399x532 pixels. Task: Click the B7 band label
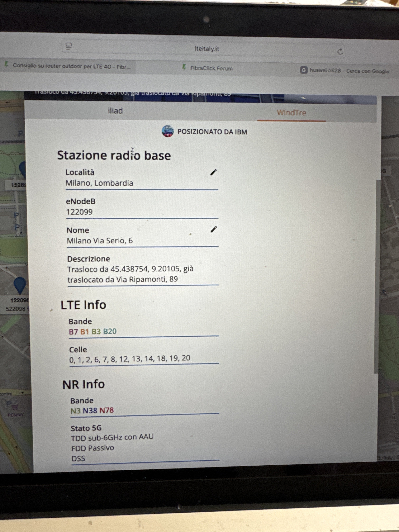(x=73, y=332)
